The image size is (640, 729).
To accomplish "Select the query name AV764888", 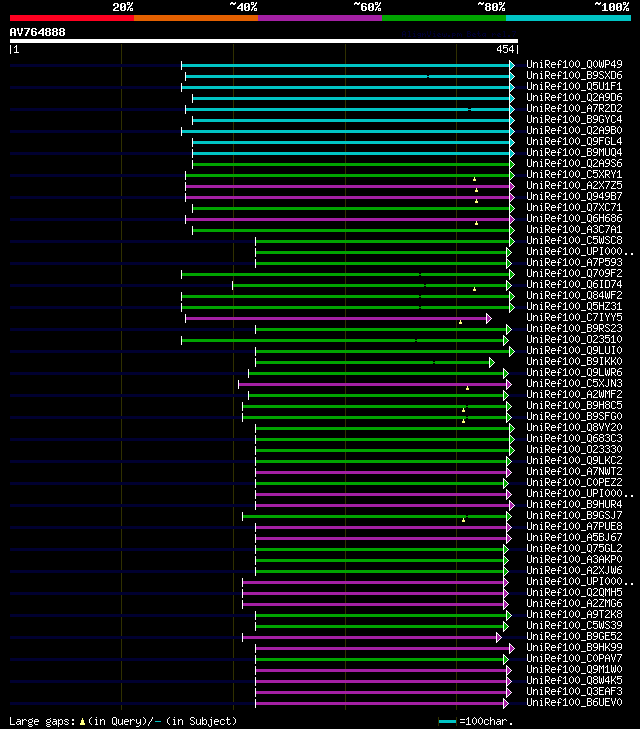I will tap(38, 33).
